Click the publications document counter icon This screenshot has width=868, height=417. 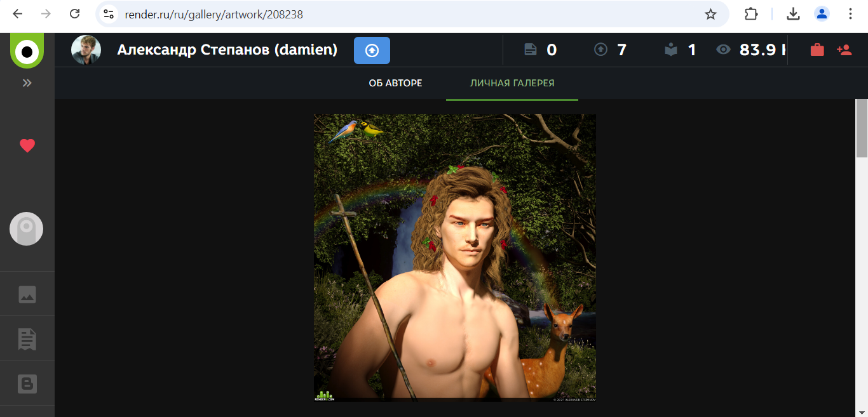[531, 50]
